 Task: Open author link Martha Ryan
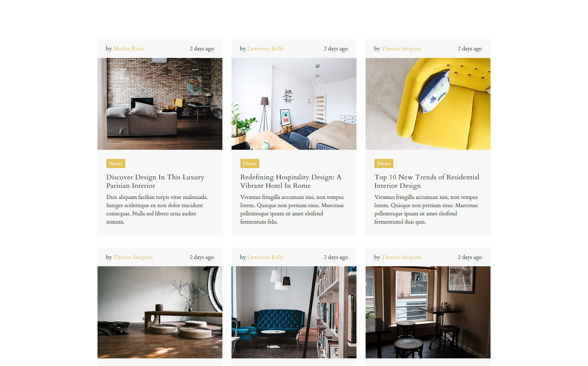pyautogui.click(x=128, y=48)
